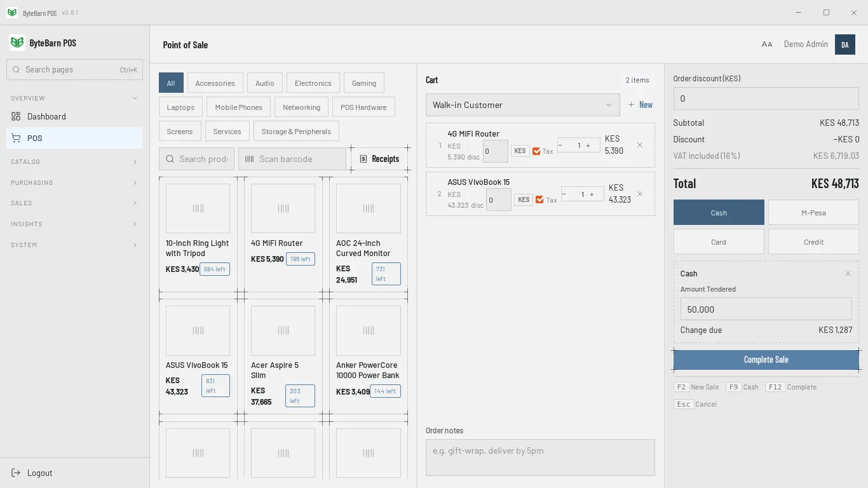This screenshot has height=488, width=868.
Task: Click the Logout icon button
Action: (16, 473)
